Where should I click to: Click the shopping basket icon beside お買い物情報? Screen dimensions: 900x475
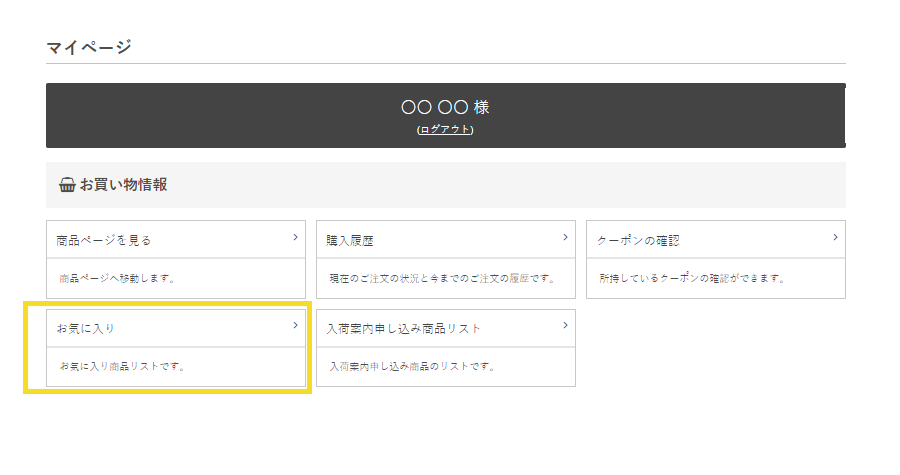67,185
